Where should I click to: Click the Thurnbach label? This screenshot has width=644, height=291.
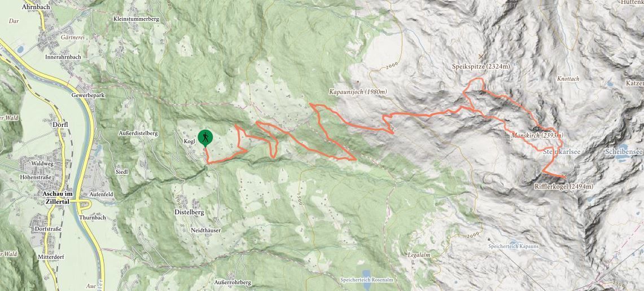93,218
